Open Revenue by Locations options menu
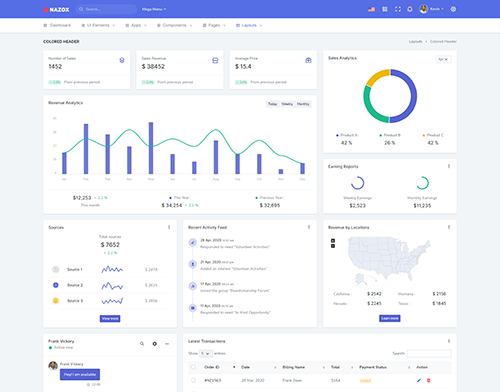The image size is (500, 392). [x=449, y=227]
